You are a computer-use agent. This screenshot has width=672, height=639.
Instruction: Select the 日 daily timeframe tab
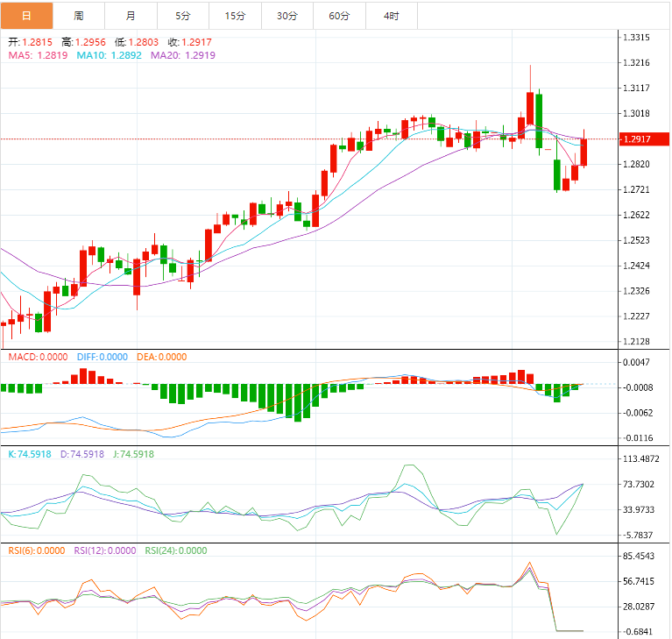pos(26,16)
